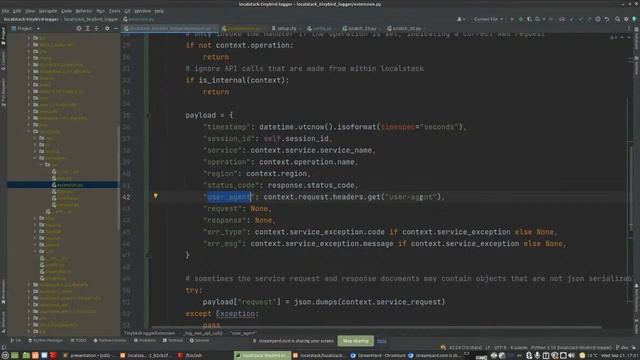Image resolution: width=640 pixels, height=360 pixels.
Task: Click the "err_type" key in the payload
Action: (x=224, y=232)
